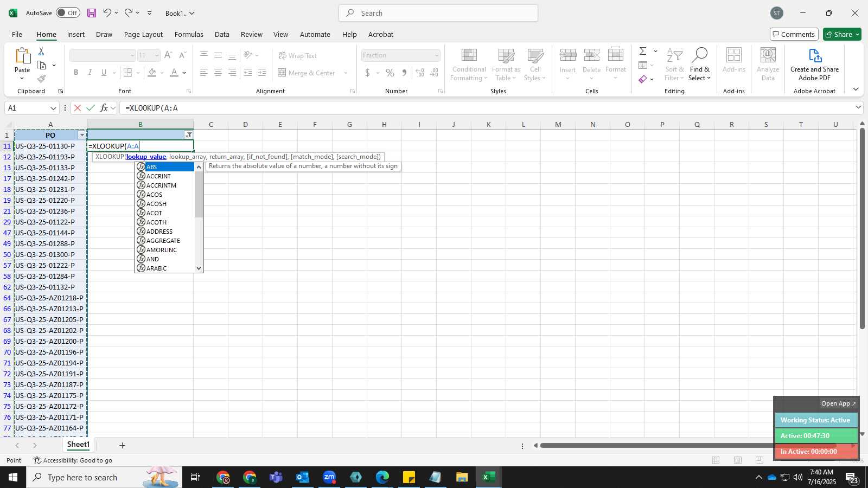Viewport: 868px width, 488px height.
Task: Click the Redo arrow icon
Action: click(x=129, y=12)
